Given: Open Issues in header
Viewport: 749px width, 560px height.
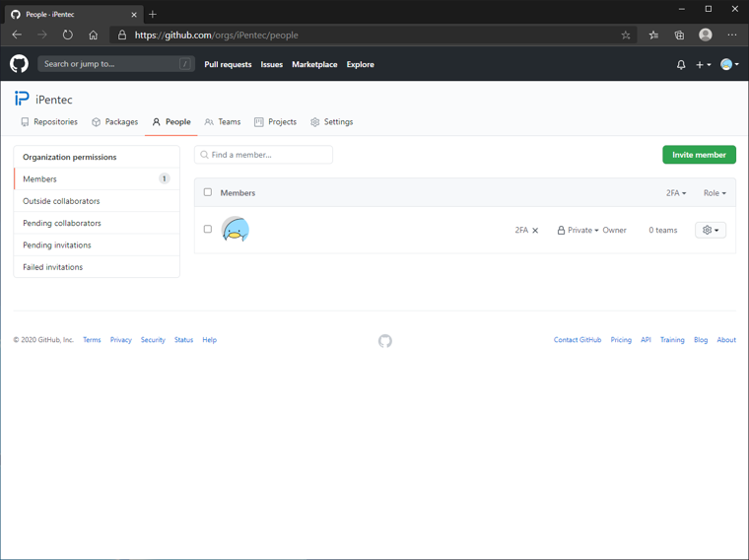Looking at the screenshot, I should click(271, 64).
